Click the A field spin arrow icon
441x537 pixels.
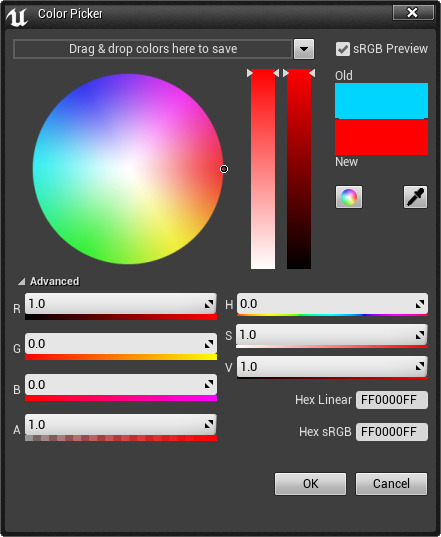[x=209, y=425]
